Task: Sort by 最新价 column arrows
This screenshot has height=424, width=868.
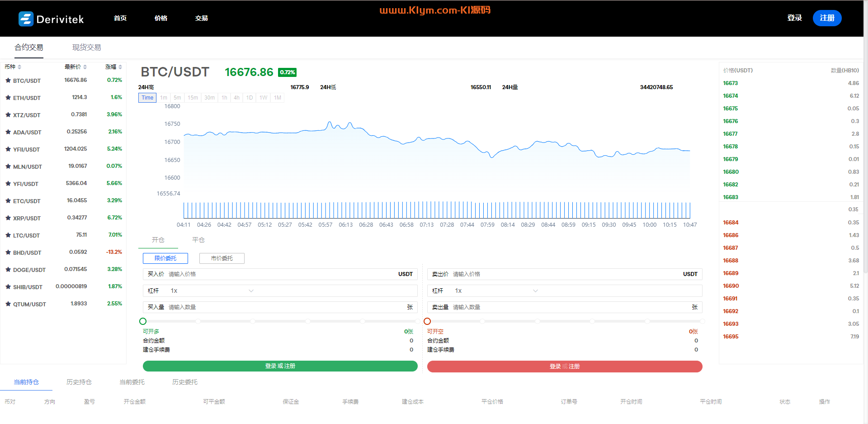Action: [x=85, y=67]
